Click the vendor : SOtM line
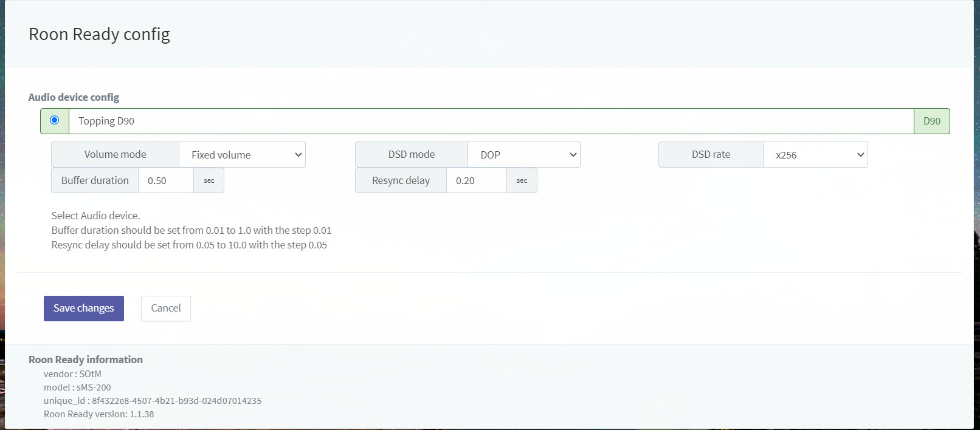This screenshot has width=980, height=430. [72, 374]
